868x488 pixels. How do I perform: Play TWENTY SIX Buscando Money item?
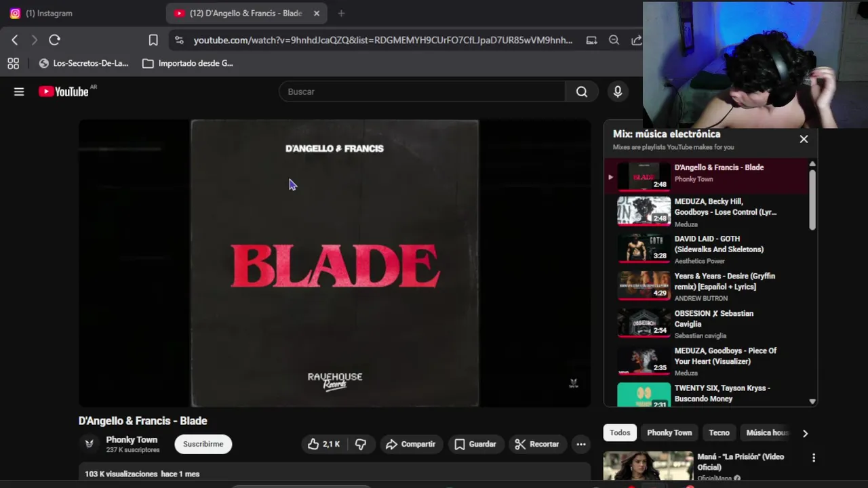705,394
